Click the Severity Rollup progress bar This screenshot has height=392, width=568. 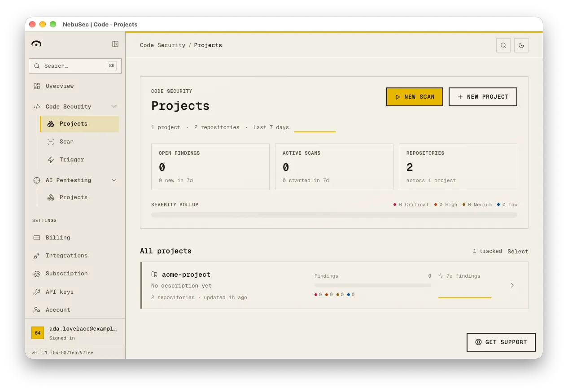pos(334,215)
